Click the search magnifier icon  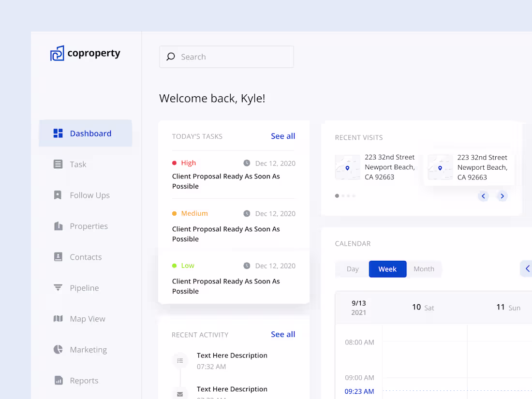[x=170, y=57]
